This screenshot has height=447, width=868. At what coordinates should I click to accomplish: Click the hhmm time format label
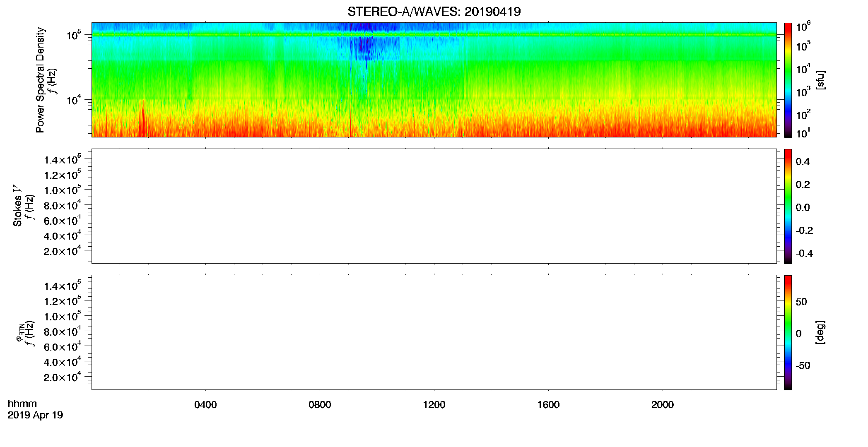[22, 404]
